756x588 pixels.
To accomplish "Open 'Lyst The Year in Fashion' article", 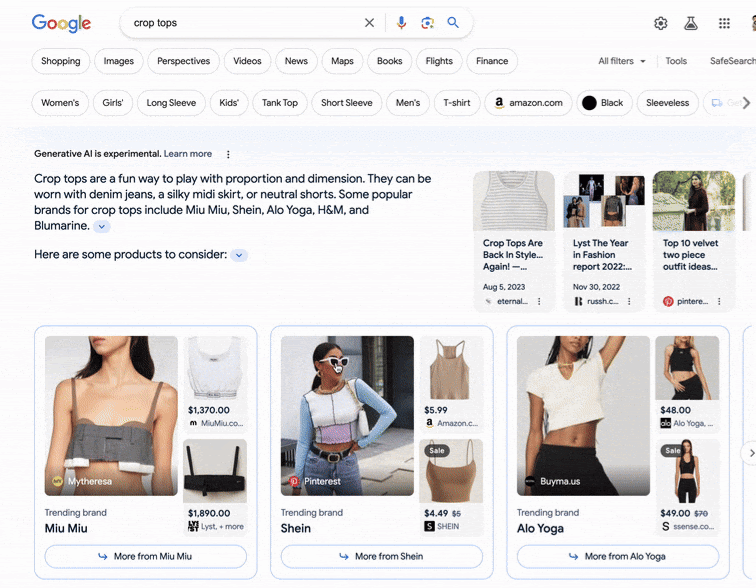I will coord(604,241).
